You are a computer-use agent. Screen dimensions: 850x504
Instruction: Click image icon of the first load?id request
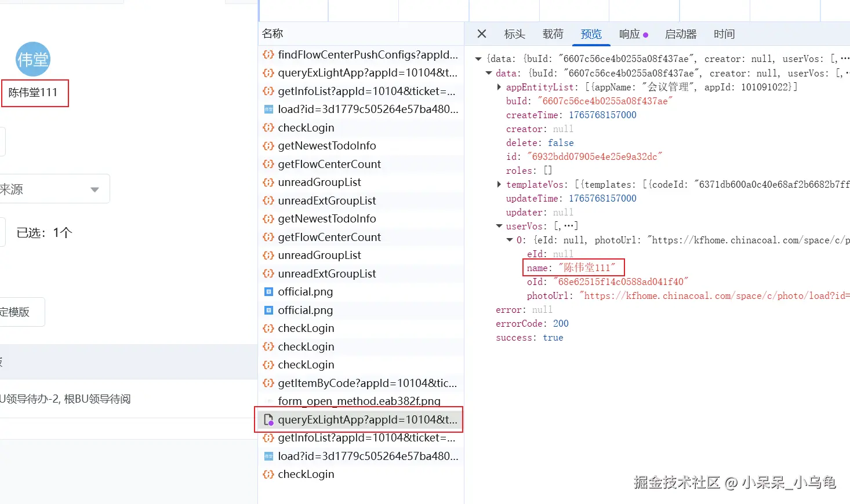point(268,109)
